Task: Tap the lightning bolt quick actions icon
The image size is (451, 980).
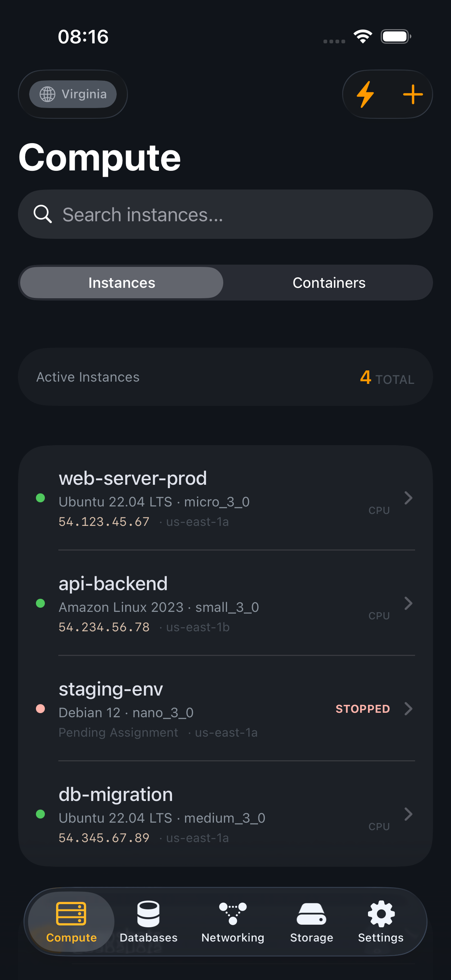Action: 365,94
